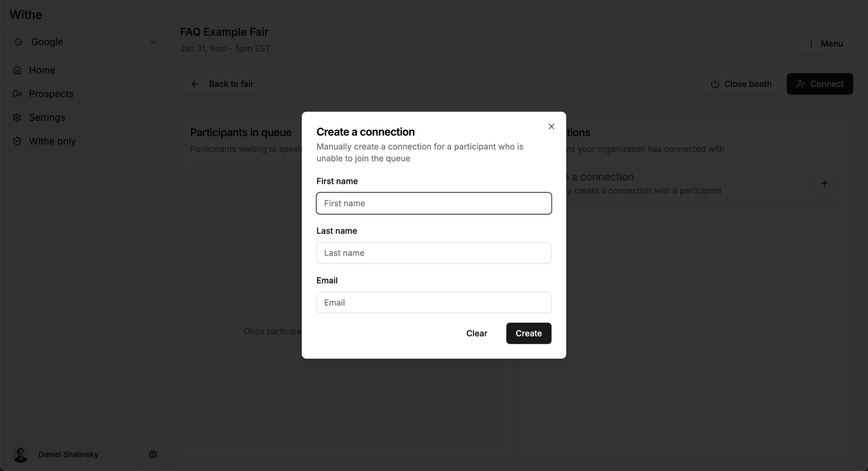This screenshot has height=471, width=868.
Task: Clear the connection form
Action: pos(477,333)
